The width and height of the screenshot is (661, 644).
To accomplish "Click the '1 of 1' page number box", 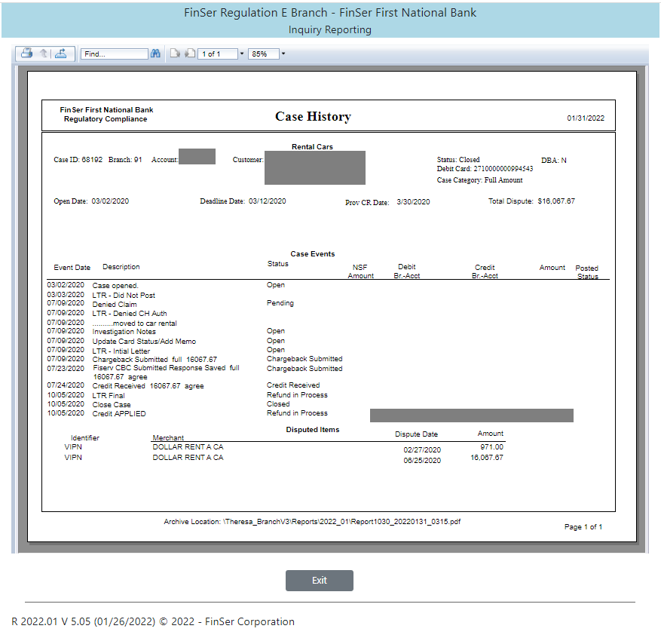I will click(x=218, y=54).
